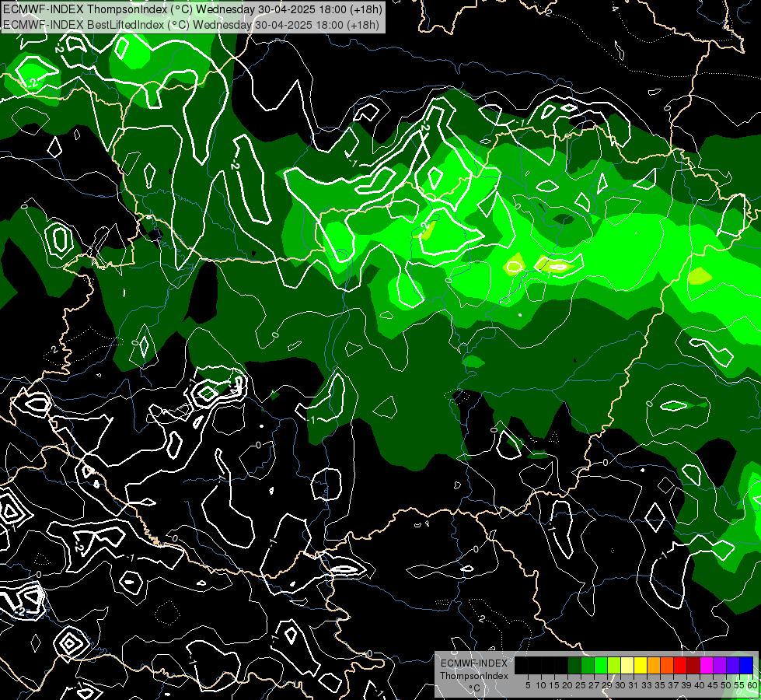761x700 pixels.
Task: Click legend tick label '10'
Action: tap(541, 685)
